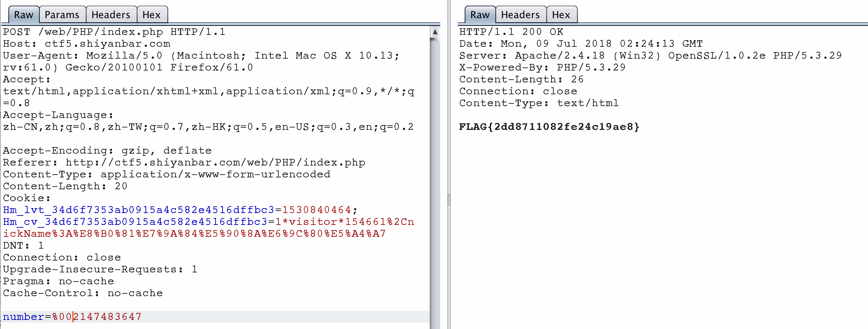868x329 pixels.
Task: Click the response Connection: close line
Action: point(518,91)
